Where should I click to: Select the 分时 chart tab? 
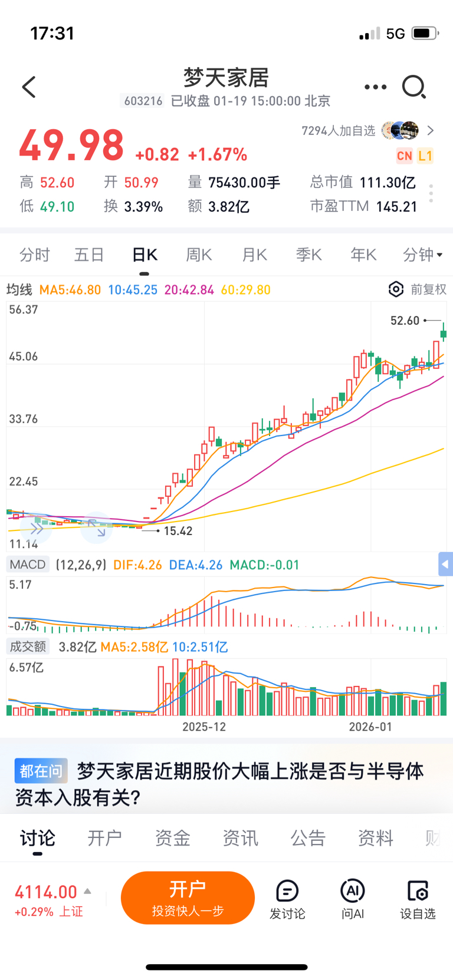[x=35, y=255]
